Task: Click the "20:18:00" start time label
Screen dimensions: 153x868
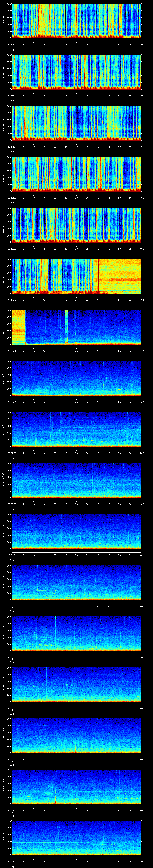Action: [12, 249]
